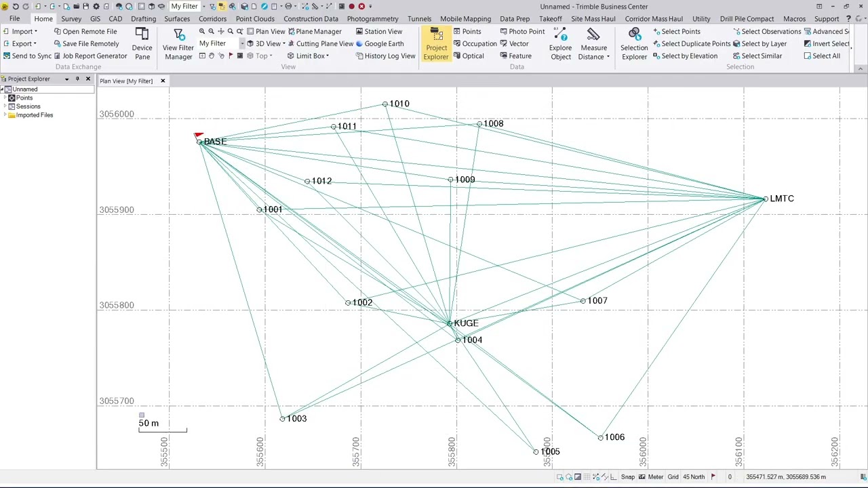Switch to the CAD ribbon tab
This screenshot has height=488, width=868.
pyautogui.click(x=115, y=19)
